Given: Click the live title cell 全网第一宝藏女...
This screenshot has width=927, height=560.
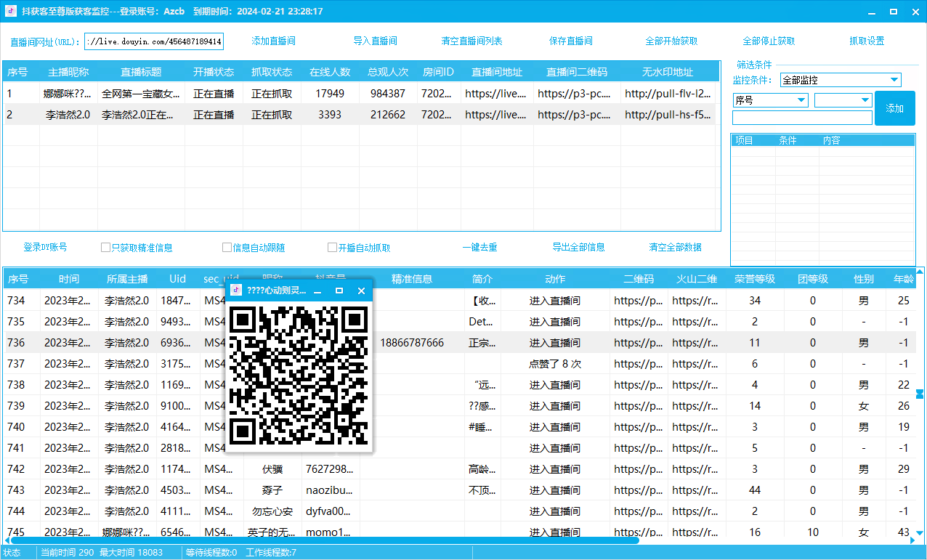Looking at the screenshot, I should (142, 94).
